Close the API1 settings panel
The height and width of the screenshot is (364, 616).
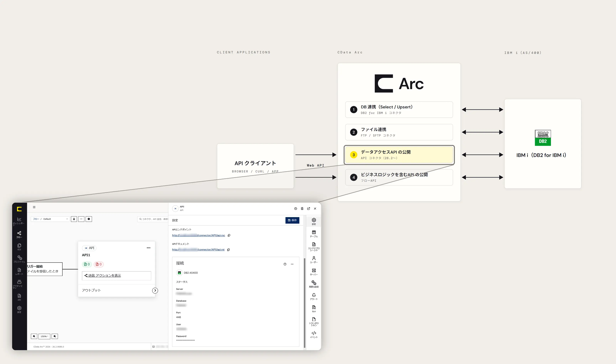tap(315, 208)
